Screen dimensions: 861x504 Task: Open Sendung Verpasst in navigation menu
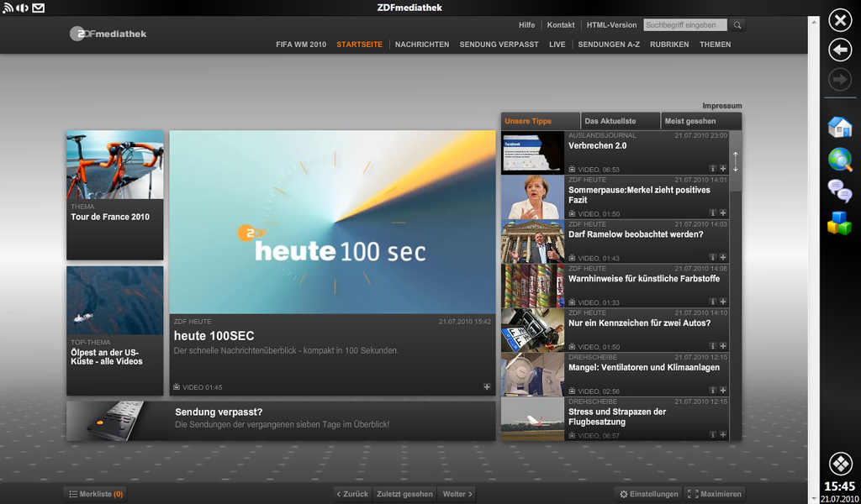(499, 45)
